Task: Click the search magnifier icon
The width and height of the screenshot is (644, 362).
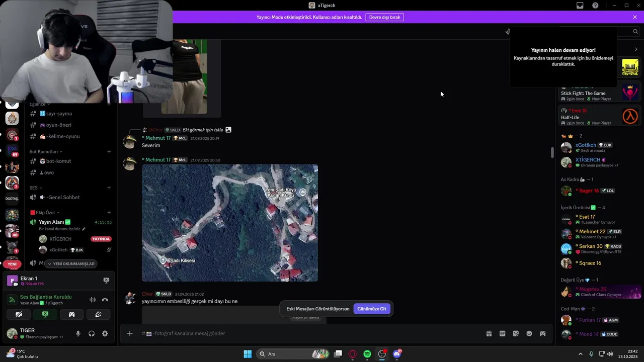Action: 636,31
